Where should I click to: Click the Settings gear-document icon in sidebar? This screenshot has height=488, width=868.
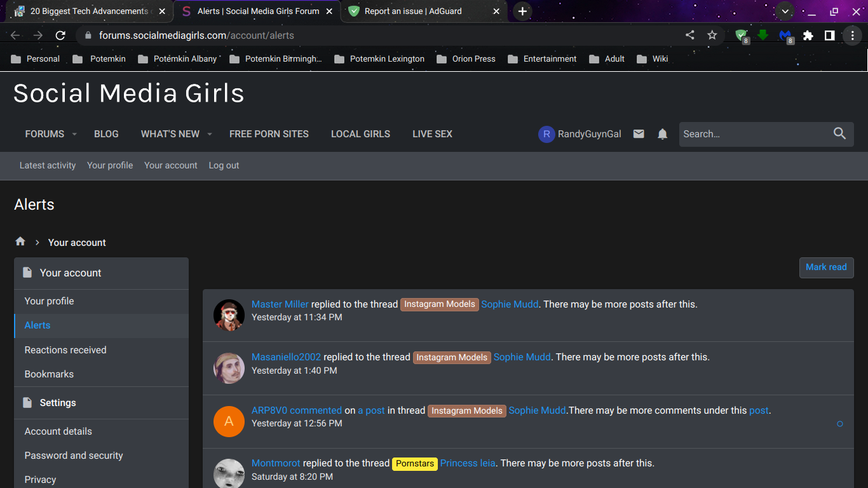point(27,403)
